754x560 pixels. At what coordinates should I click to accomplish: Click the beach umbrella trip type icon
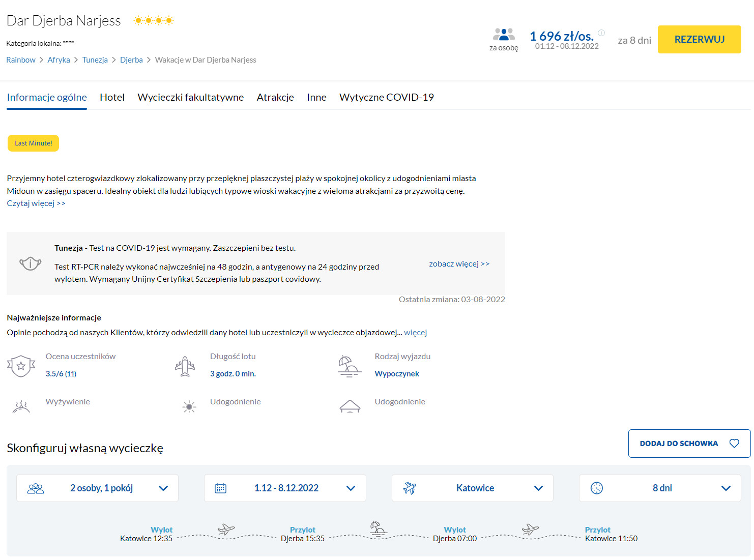[x=350, y=366]
